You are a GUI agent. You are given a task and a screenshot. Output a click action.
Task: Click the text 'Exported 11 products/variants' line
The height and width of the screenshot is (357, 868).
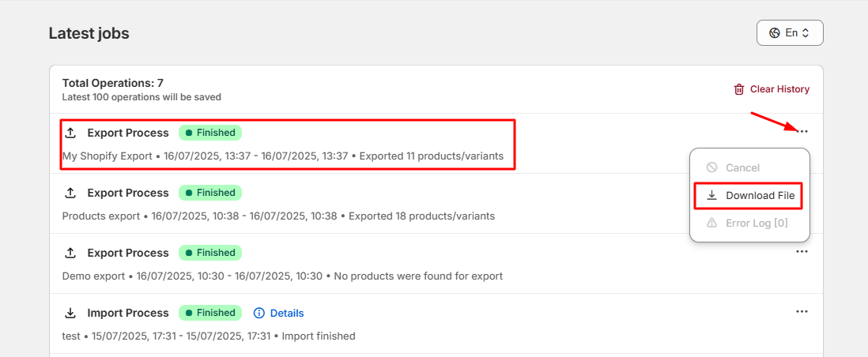(x=431, y=156)
